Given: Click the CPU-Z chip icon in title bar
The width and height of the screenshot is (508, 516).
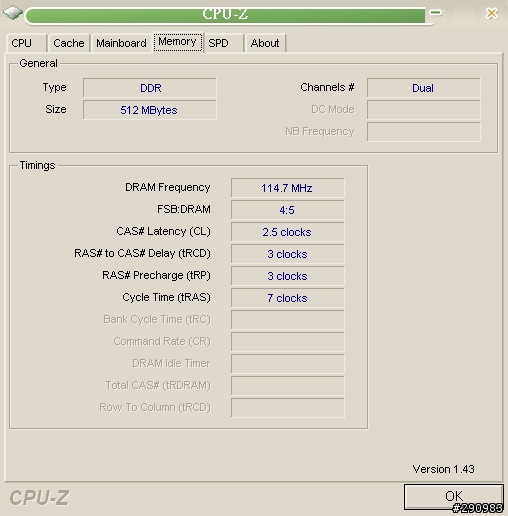Looking at the screenshot, I should (x=13, y=13).
